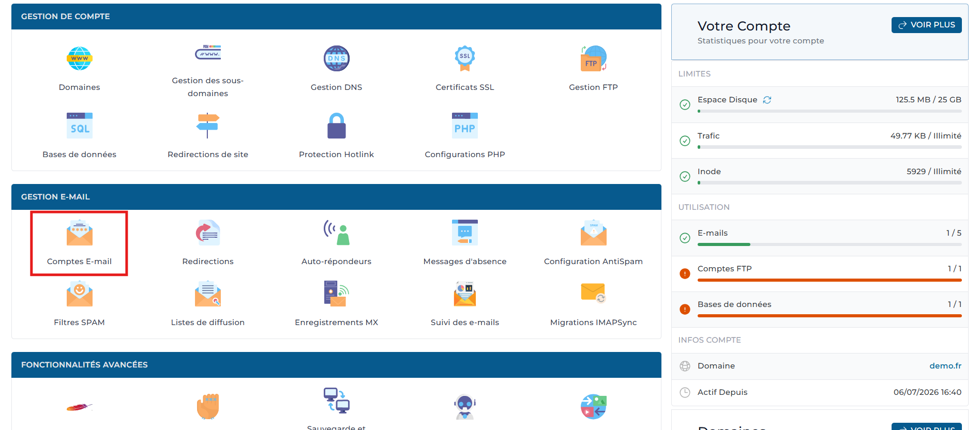Click the FONCTIONNALITÉS AVANCÉES section header
This screenshot has width=980, height=430.
point(336,365)
